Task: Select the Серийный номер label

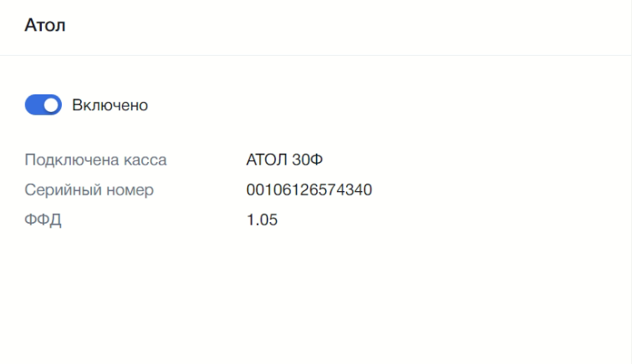Action: 89,190
